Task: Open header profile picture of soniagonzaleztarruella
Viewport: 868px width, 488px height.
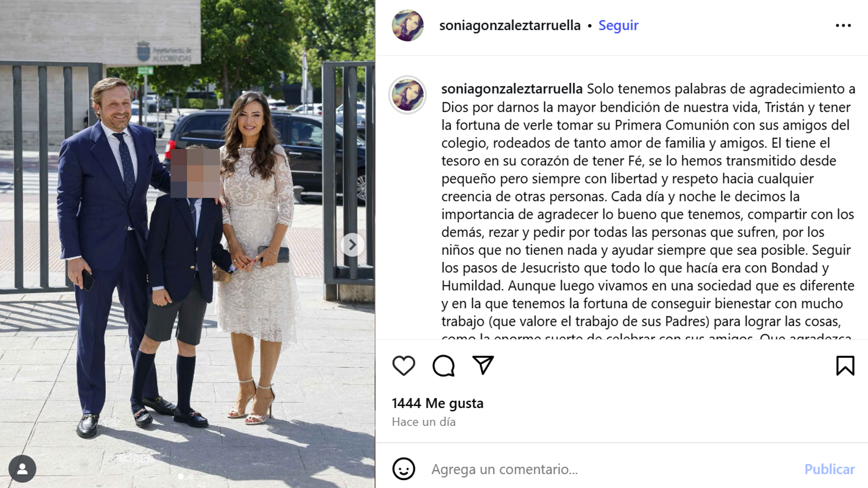Action: [407, 25]
